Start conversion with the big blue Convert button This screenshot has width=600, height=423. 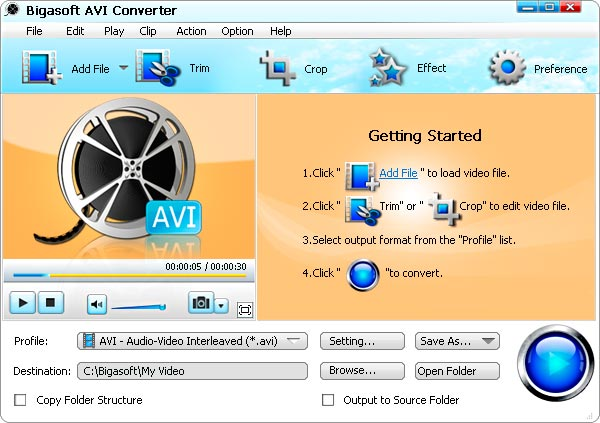[555, 363]
